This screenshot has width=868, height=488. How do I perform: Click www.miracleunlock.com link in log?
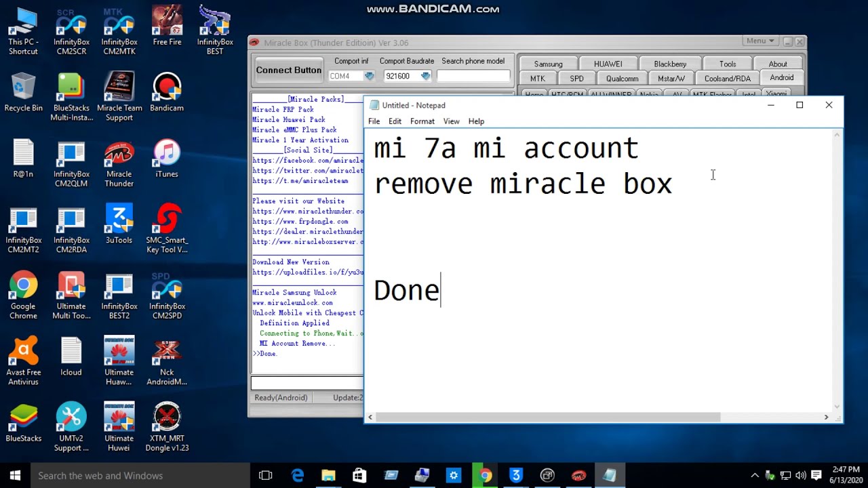click(x=292, y=303)
